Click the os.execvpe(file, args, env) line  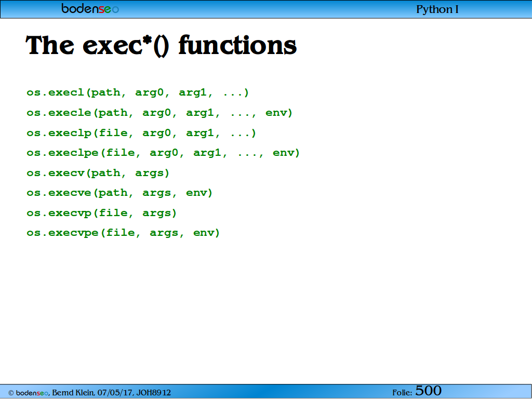point(123,233)
